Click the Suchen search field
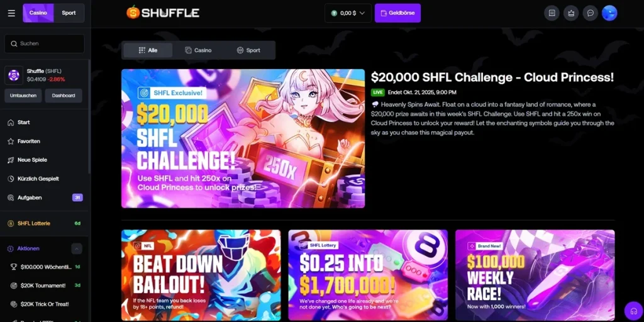Image resolution: width=644 pixels, height=322 pixels. coord(45,43)
